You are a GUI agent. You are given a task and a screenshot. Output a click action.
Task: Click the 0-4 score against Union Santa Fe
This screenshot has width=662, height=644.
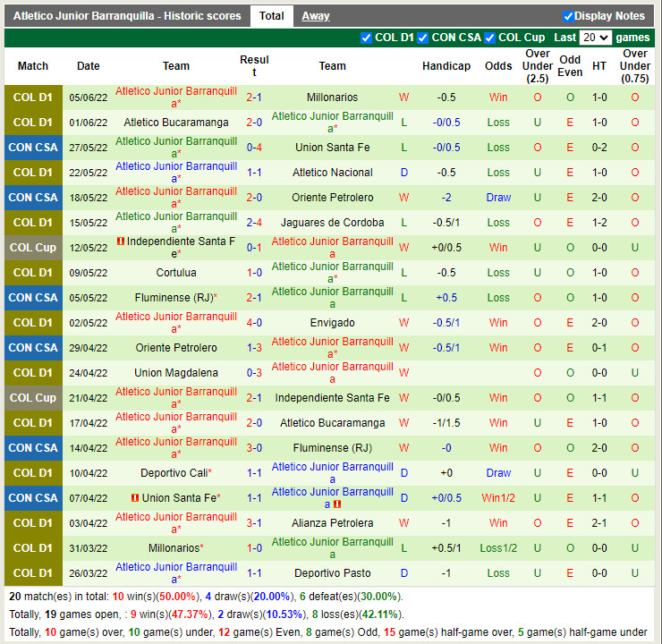254,148
